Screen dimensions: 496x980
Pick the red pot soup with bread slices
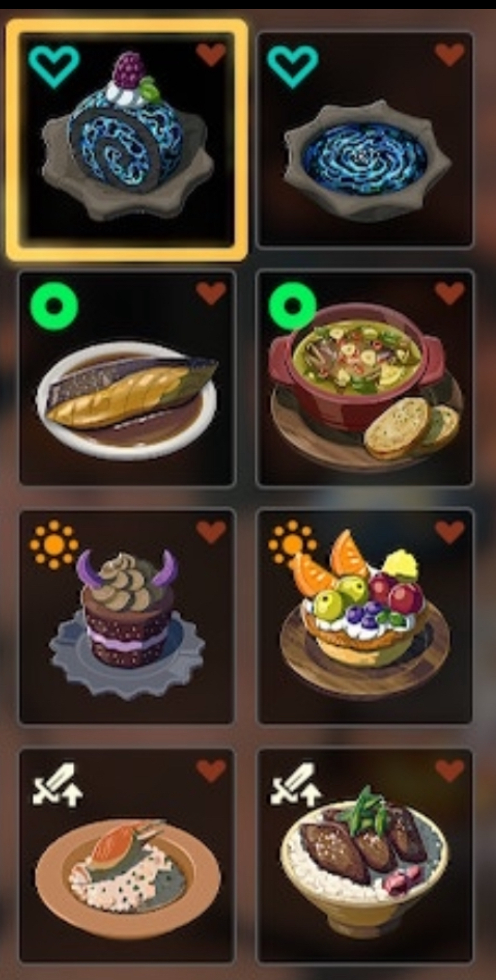(x=365, y=378)
